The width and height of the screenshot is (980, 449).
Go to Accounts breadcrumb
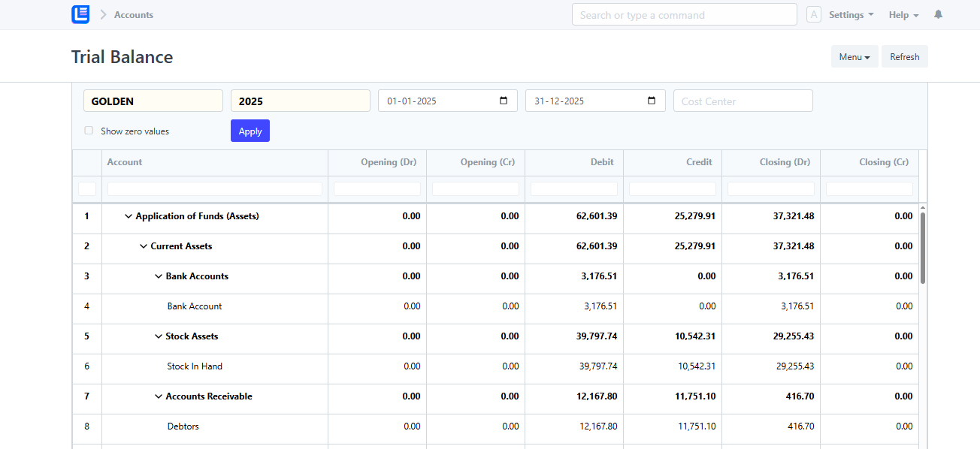(x=134, y=14)
